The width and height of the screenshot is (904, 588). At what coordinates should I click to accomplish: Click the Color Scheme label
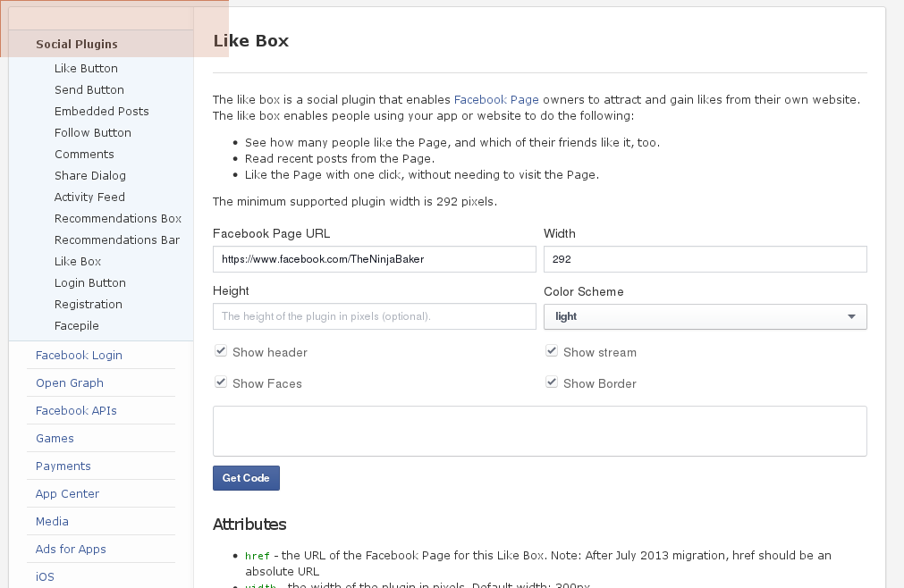coord(584,291)
